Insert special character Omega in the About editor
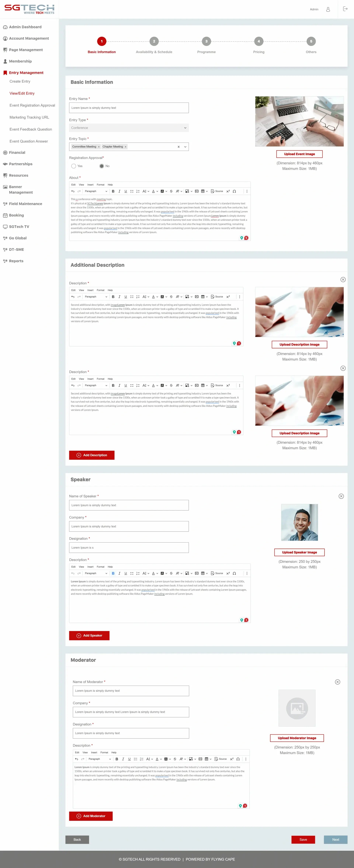354x868 pixels. pos(234,191)
